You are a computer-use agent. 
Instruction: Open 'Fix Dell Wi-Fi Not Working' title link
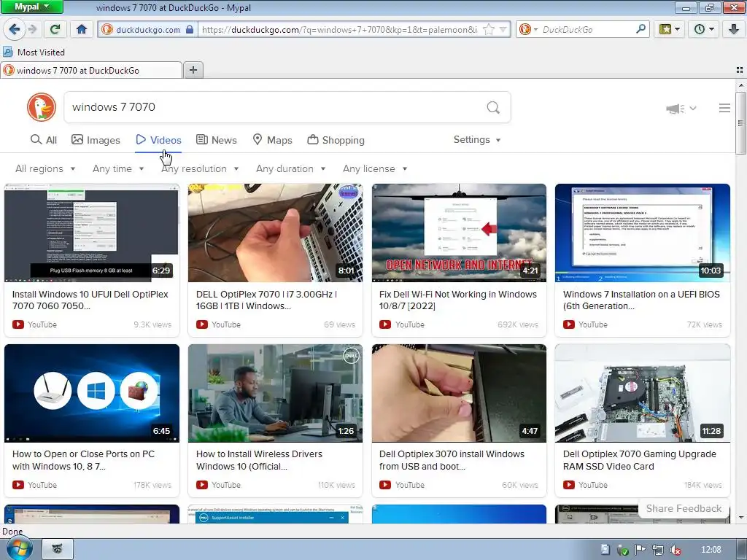pos(458,300)
